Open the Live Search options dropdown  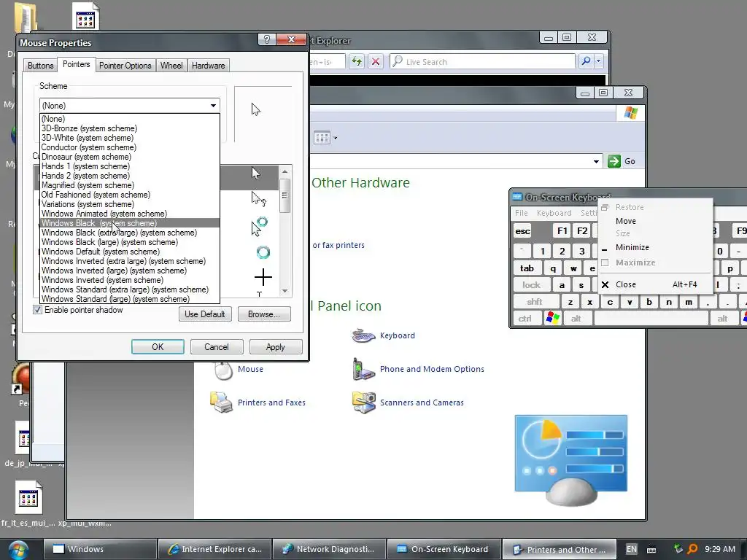click(598, 61)
